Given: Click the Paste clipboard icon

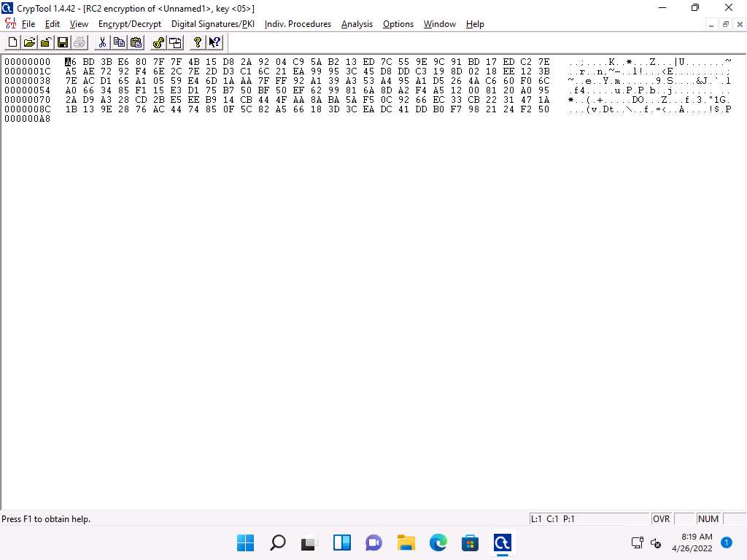Looking at the screenshot, I should click(x=136, y=42).
